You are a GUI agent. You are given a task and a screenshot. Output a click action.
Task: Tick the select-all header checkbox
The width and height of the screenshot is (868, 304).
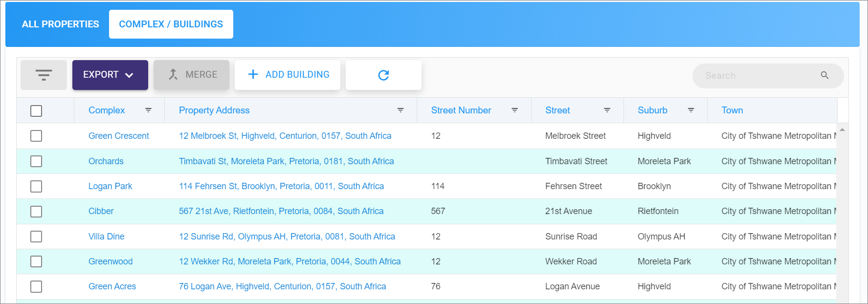[36, 111]
